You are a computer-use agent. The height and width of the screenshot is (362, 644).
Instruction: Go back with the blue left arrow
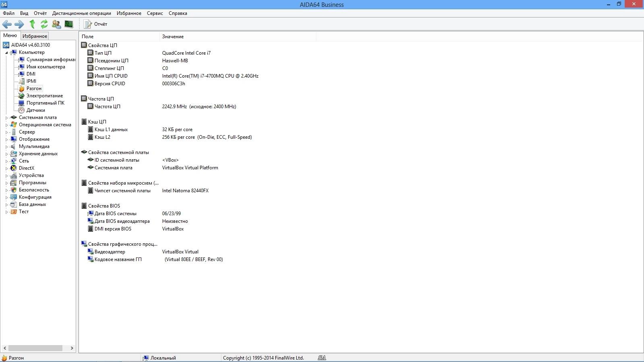click(x=7, y=24)
